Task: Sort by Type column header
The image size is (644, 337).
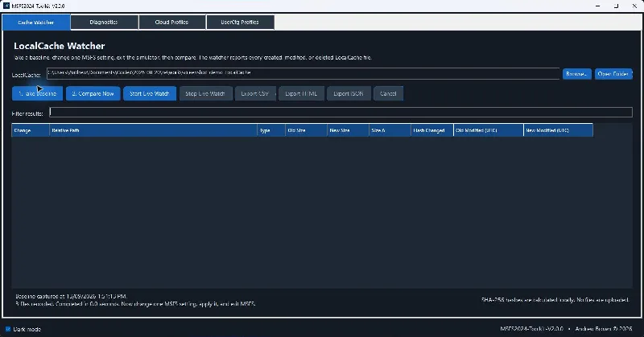Action: click(271, 130)
